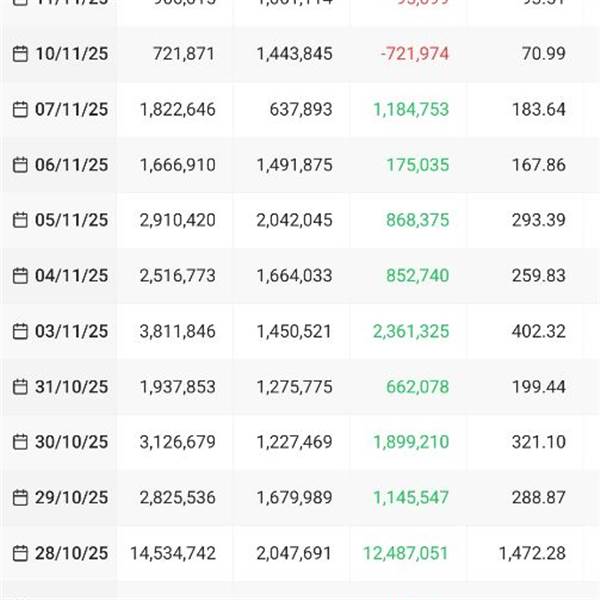Click the 1,472.28 cell

[x=532, y=553]
